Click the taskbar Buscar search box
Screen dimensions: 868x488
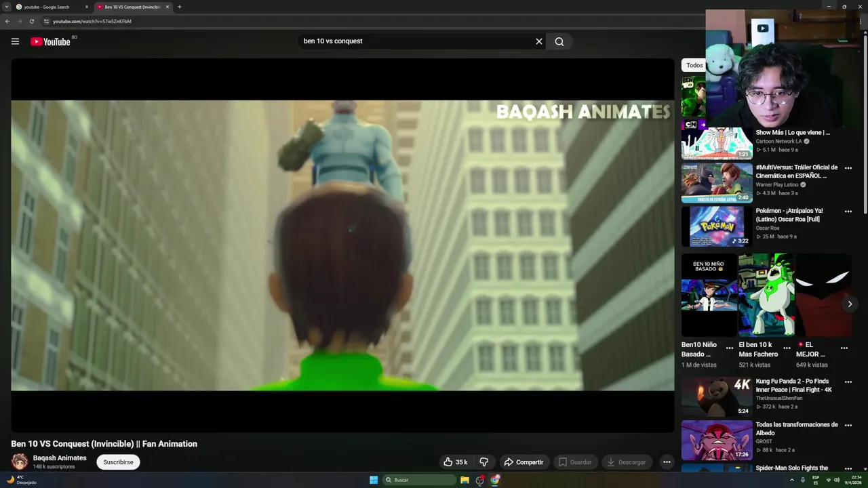pyautogui.click(x=419, y=480)
